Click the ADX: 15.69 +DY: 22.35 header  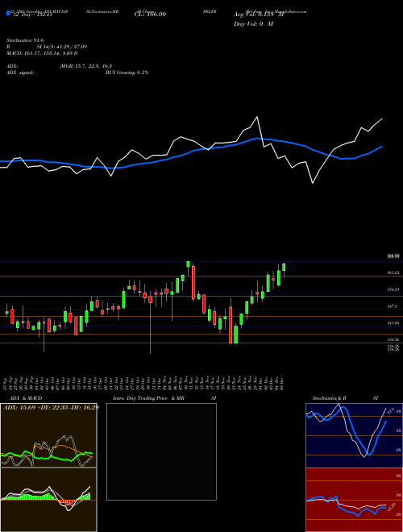(51, 407)
